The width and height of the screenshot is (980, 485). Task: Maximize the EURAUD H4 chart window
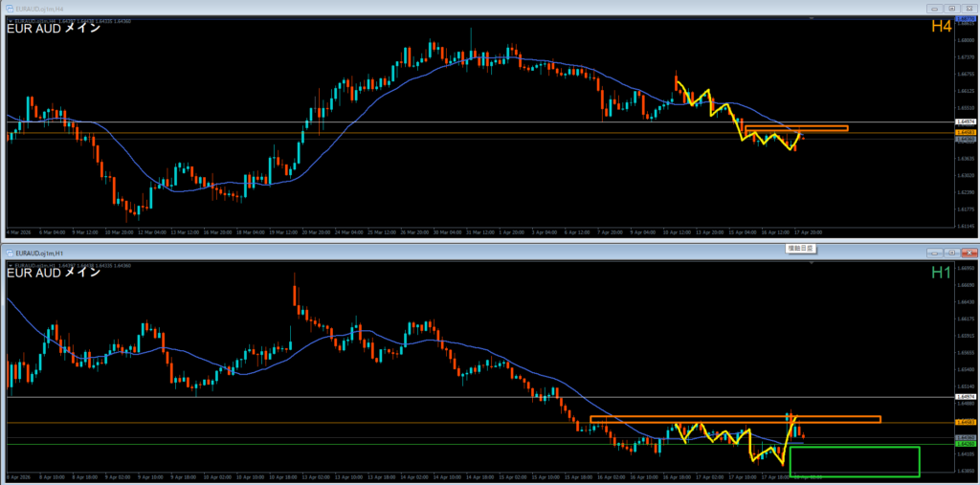click(952, 9)
